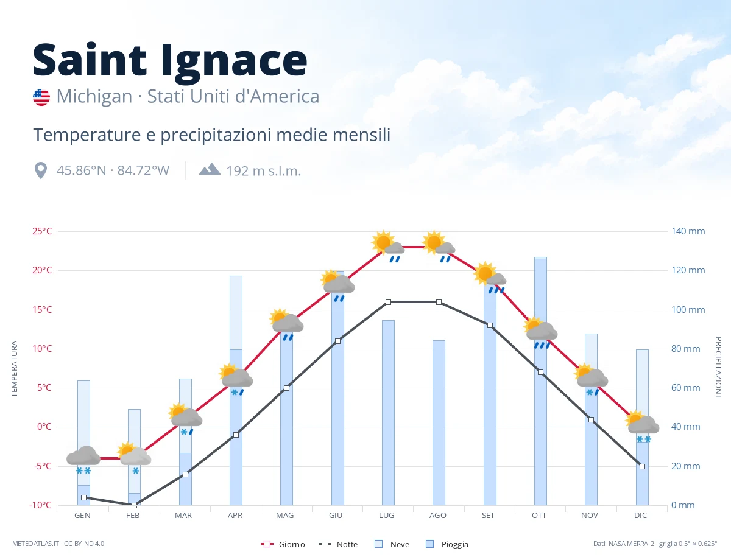The width and height of the screenshot is (731, 560).
Task: Click the APR night temperature point
Action: pyautogui.click(x=236, y=435)
